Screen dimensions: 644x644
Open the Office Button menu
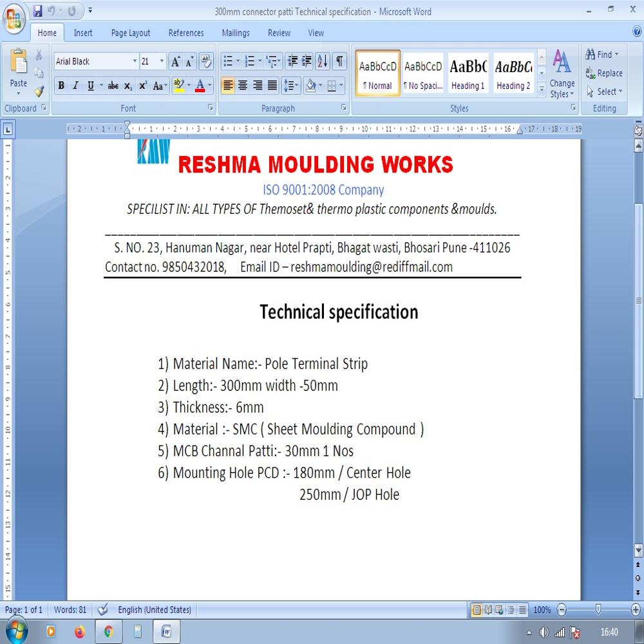(14, 19)
